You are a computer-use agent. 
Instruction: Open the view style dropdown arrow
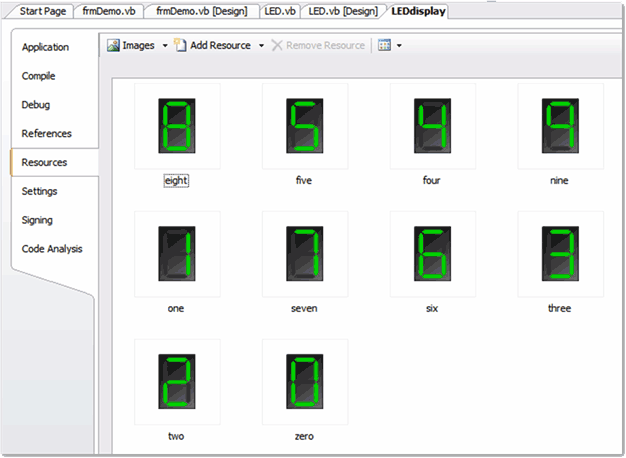coord(399,46)
